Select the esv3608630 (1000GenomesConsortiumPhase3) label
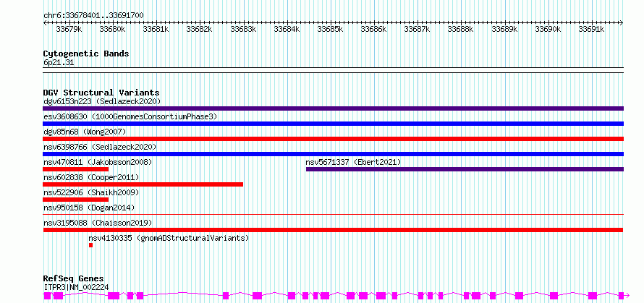Image resolution: width=644 pixels, height=303 pixels. [x=130, y=117]
